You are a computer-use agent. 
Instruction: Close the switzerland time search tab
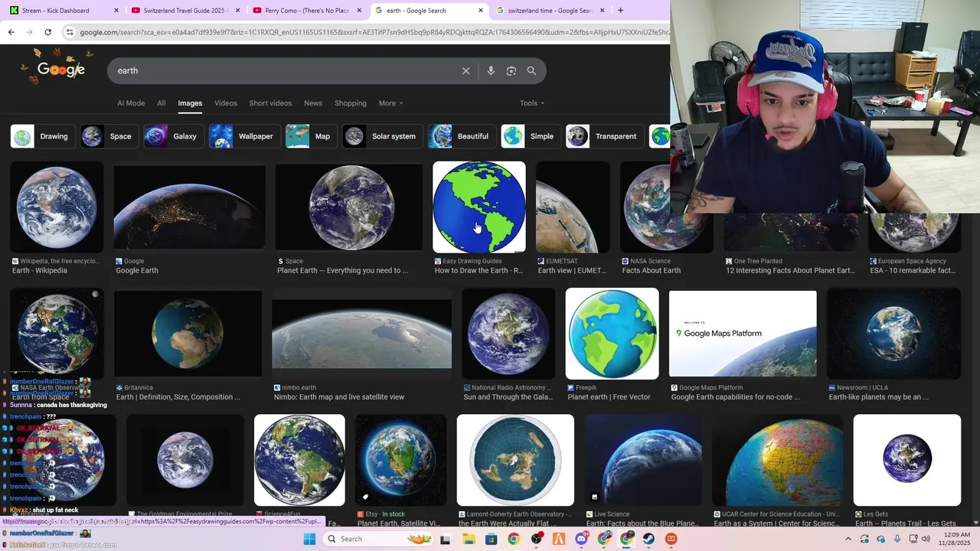pyautogui.click(x=602, y=11)
